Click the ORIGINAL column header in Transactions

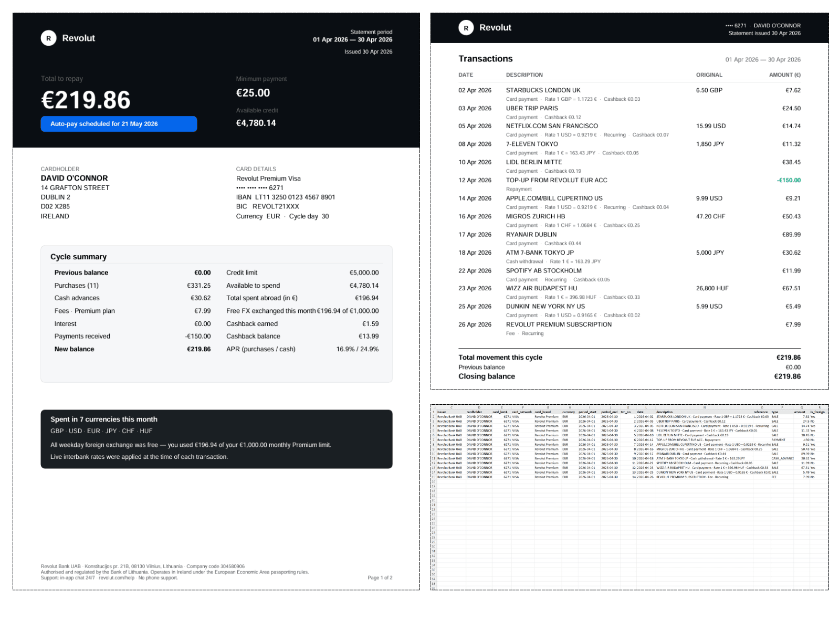pos(709,75)
